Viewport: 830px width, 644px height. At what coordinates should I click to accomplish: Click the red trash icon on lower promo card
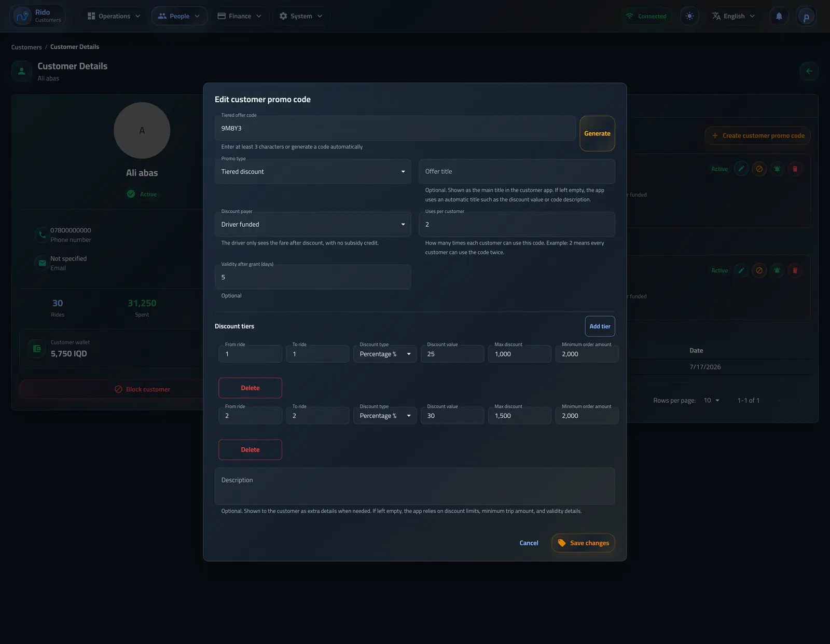click(795, 270)
